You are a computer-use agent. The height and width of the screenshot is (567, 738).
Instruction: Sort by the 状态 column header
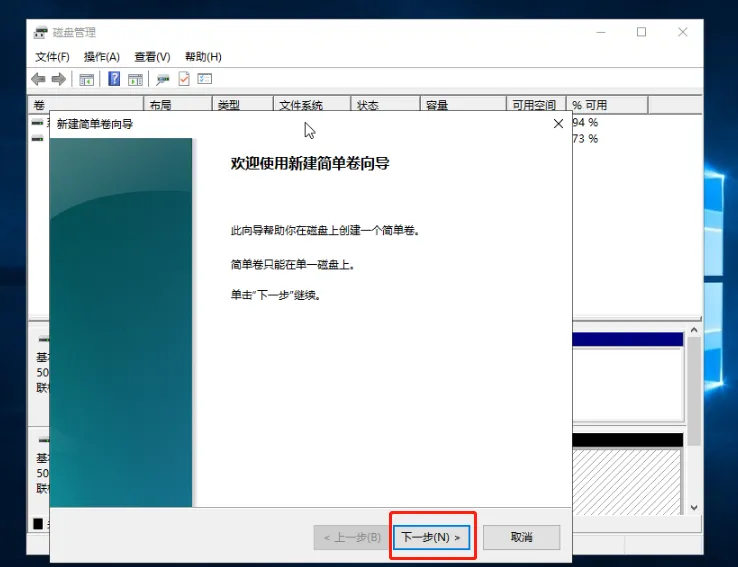pyautogui.click(x=385, y=105)
